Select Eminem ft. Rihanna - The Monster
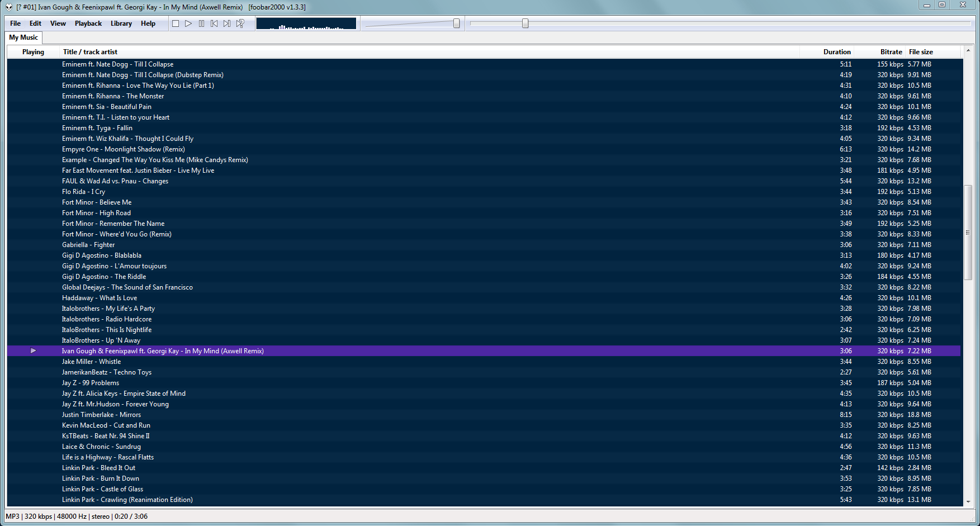980x526 pixels. pyautogui.click(x=484, y=96)
